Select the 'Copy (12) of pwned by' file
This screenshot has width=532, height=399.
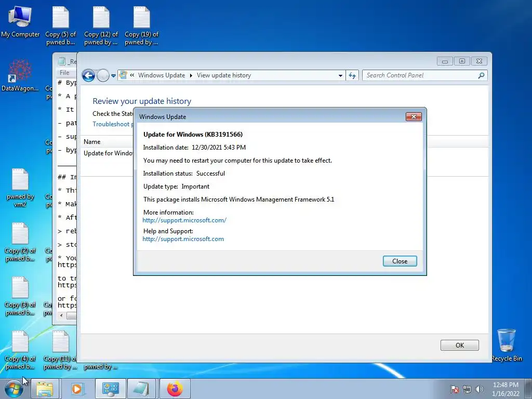101,26
